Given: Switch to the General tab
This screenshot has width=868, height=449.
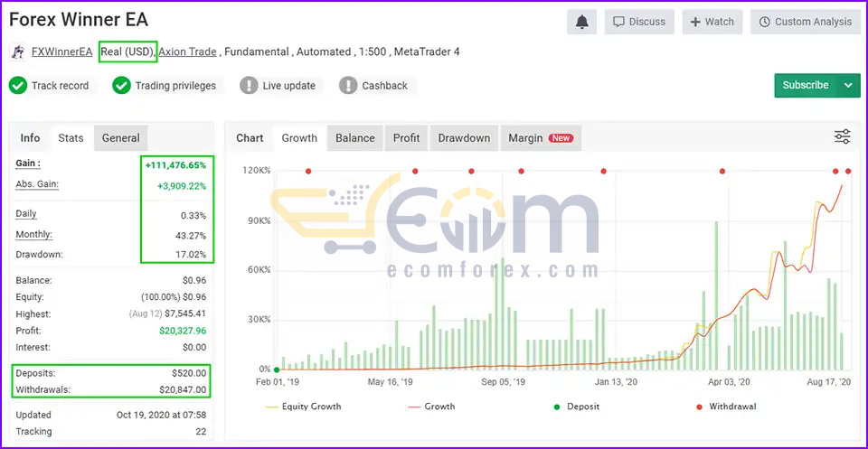Looking at the screenshot, I should point(120,138).
